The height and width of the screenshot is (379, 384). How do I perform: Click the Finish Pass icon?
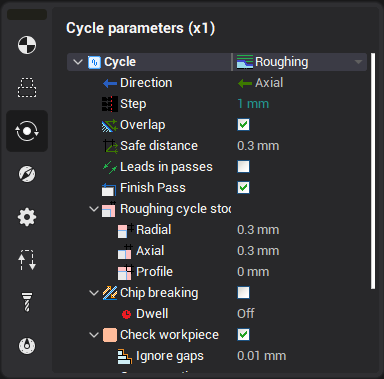point(109,189)
